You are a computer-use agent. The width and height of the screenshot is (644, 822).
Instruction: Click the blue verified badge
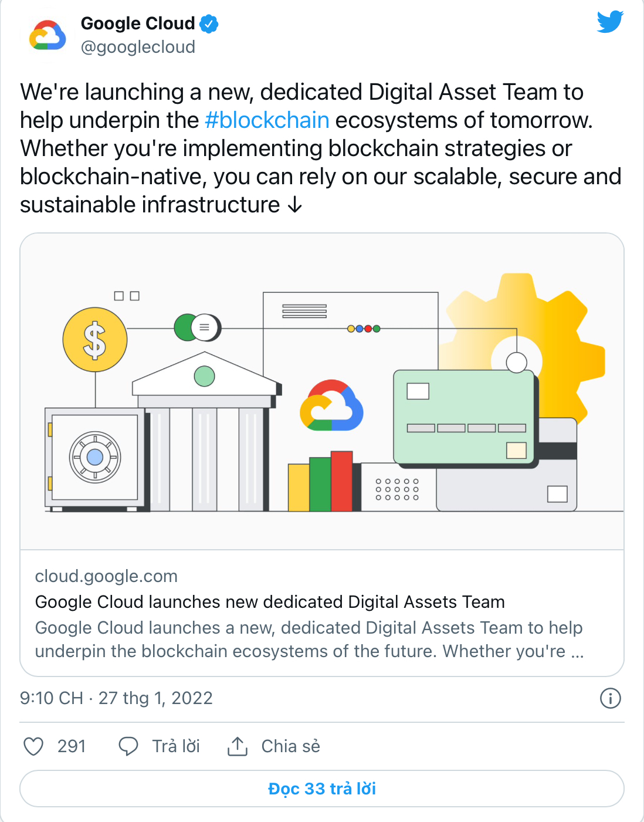click(x=209, y=24)
